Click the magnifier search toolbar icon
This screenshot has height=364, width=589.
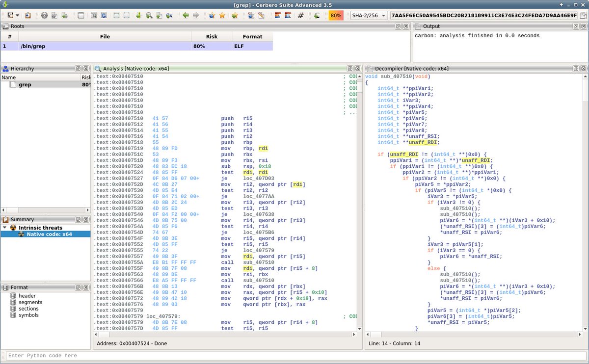148,16
